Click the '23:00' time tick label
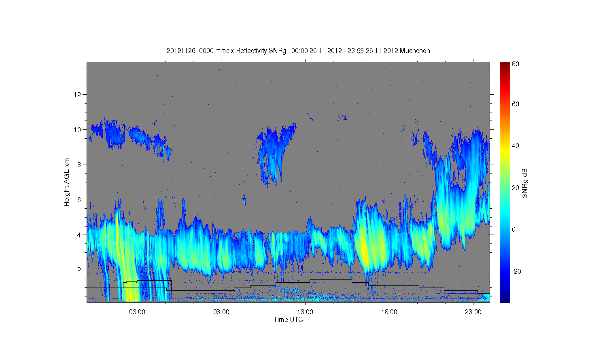607x364 pixels. 473,312
